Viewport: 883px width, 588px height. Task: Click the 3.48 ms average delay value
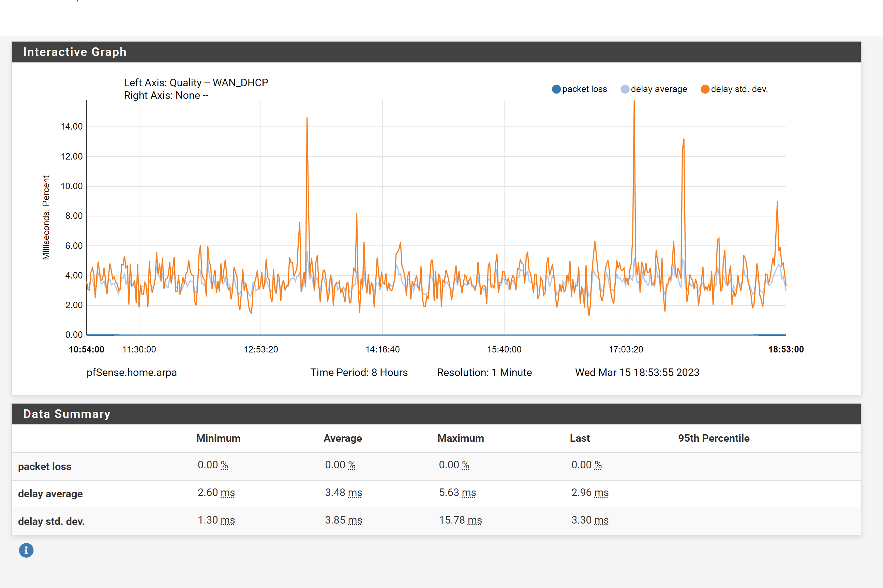343,492
